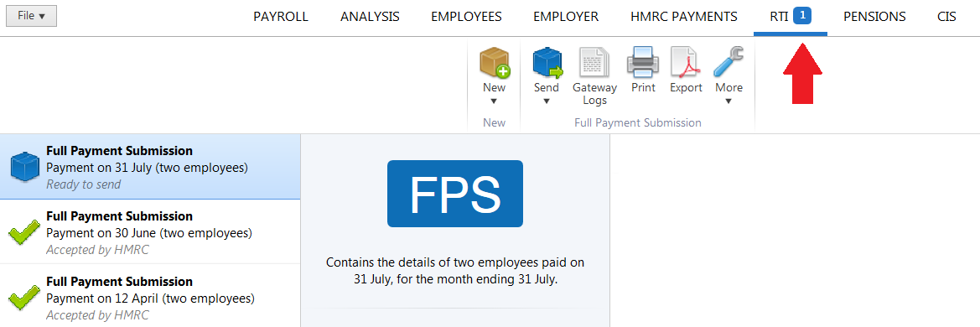This screenshot has width=980, height=327.
Task: Switch to the EMPLOYEES tab
Action: (x=466, y=17)
